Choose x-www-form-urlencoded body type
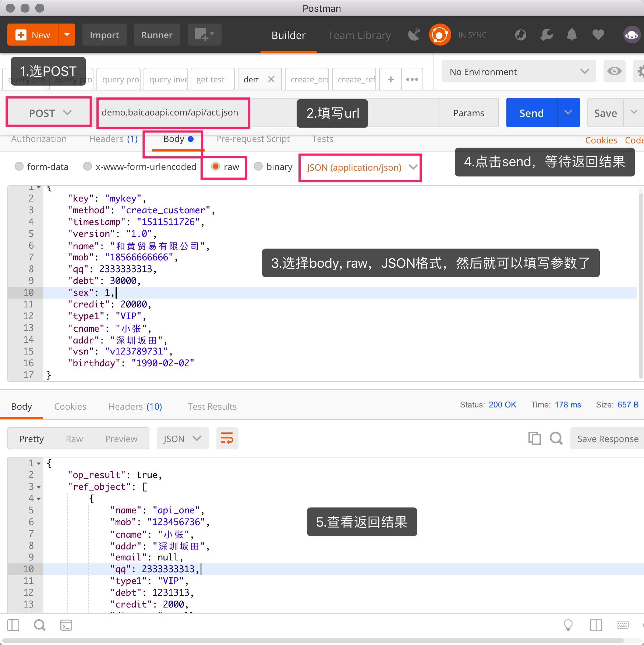This screenshot has width=644, height=645. [88, 167]
